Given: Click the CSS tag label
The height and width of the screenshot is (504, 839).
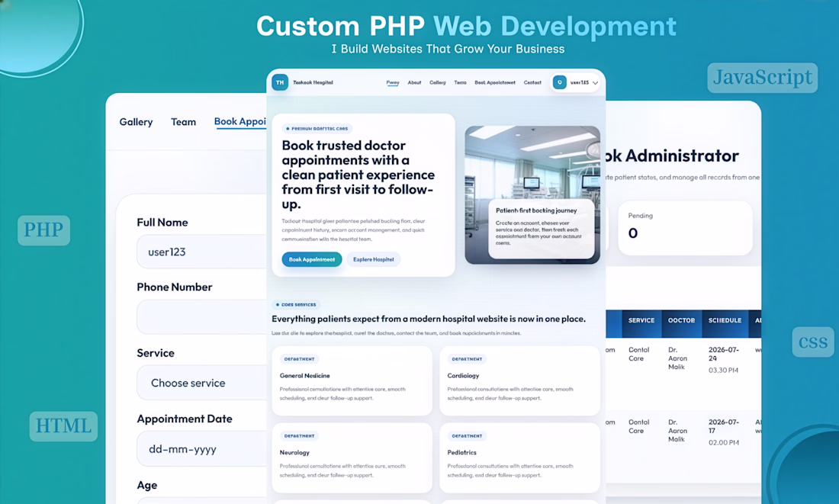Looking at the screenshot, I should click(x=813, y=342).
